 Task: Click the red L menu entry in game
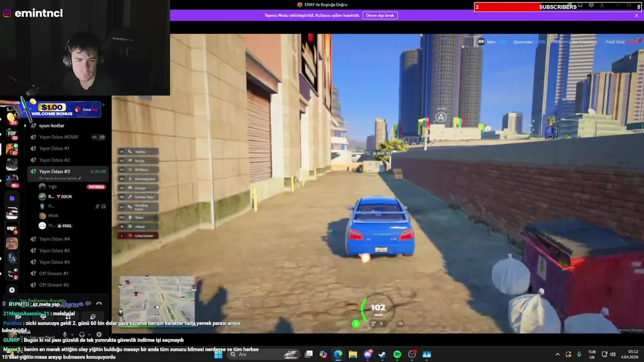138,235
